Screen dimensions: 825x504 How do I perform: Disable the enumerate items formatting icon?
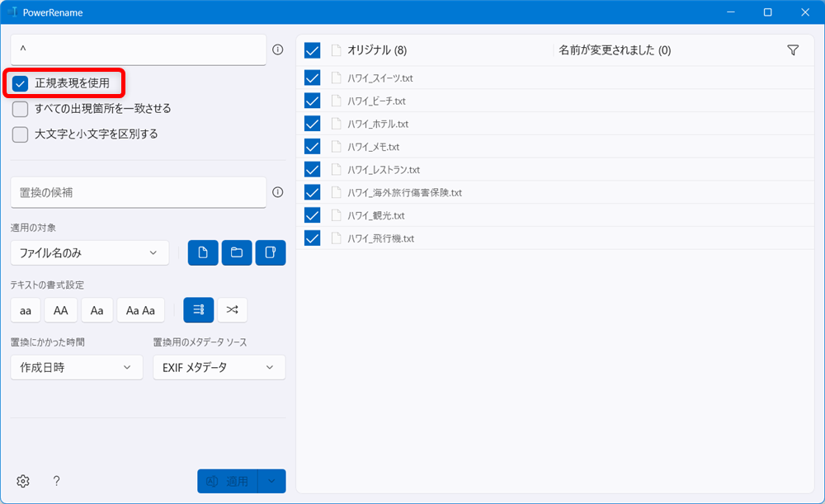[x=197, y=309]
